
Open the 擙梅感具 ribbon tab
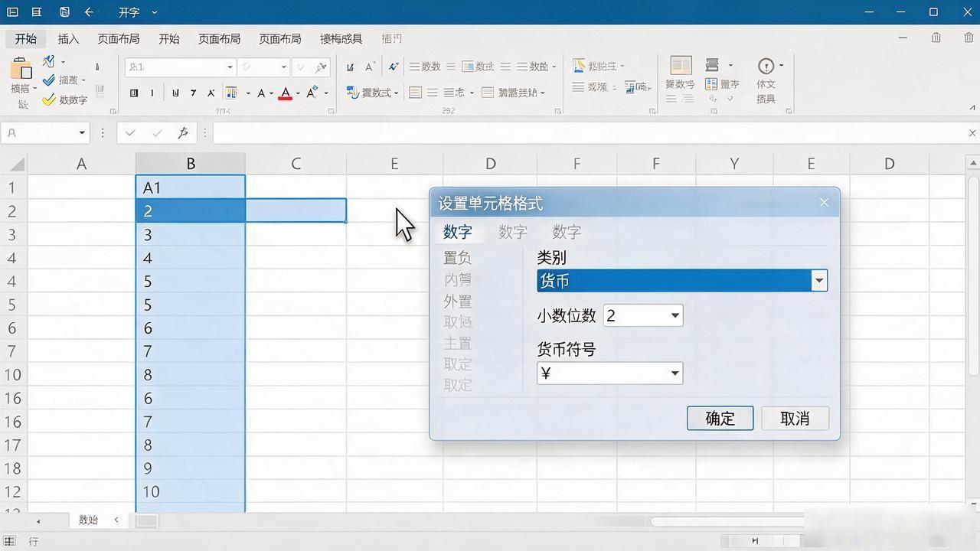341,38
